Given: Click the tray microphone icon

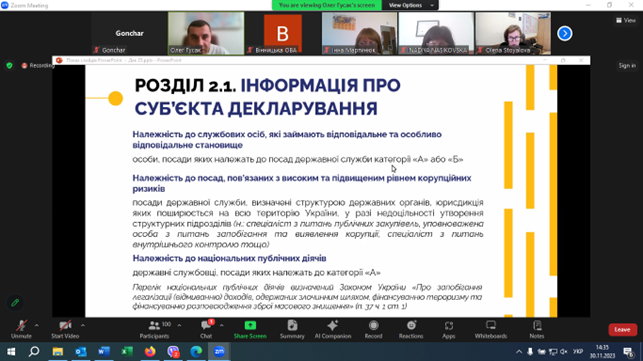Looking at the screenshot, I should click(530, 352).
